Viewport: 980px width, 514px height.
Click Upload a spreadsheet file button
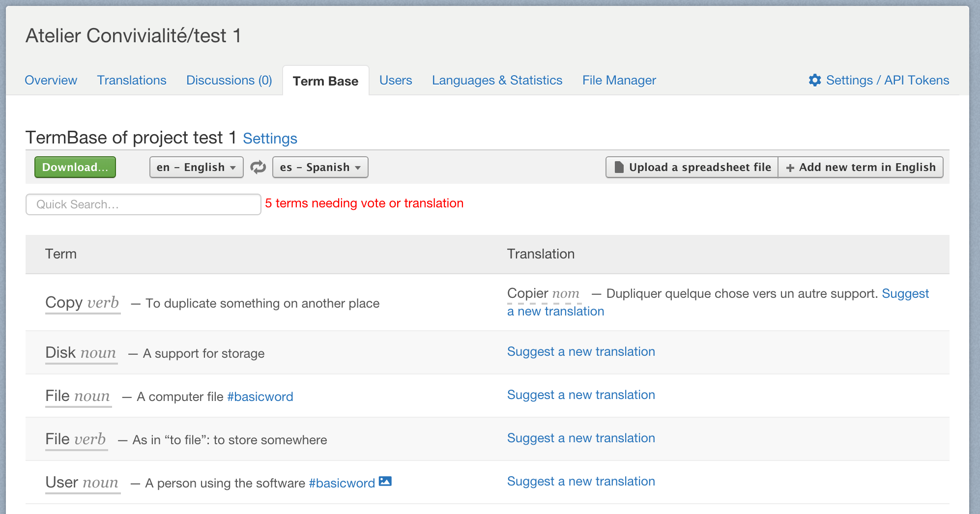point(692,168)
